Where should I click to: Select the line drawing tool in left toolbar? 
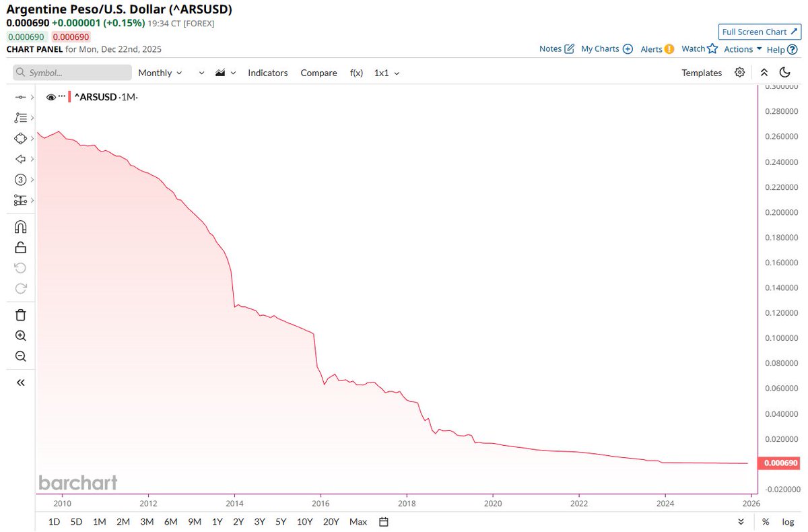point(20,98)
